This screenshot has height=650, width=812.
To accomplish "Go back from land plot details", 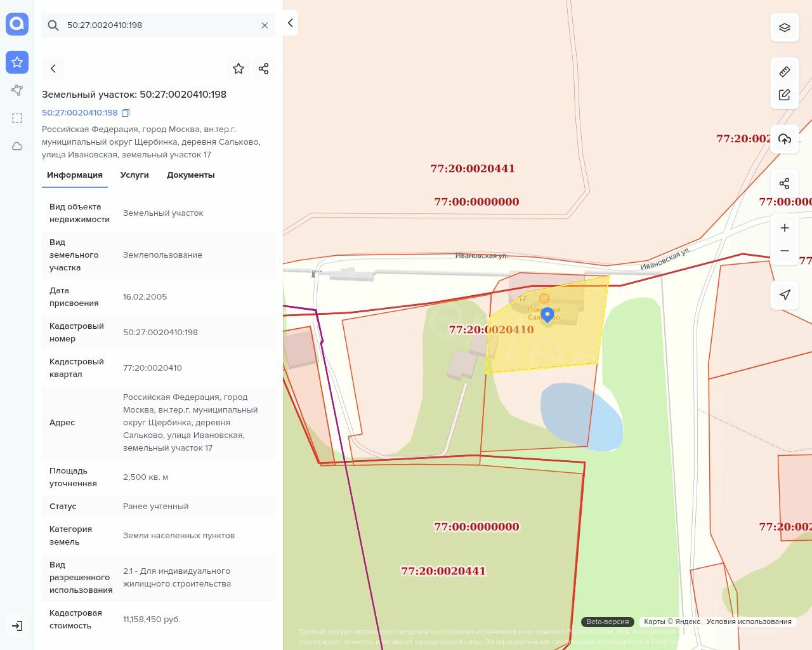I will coord(53,69).
